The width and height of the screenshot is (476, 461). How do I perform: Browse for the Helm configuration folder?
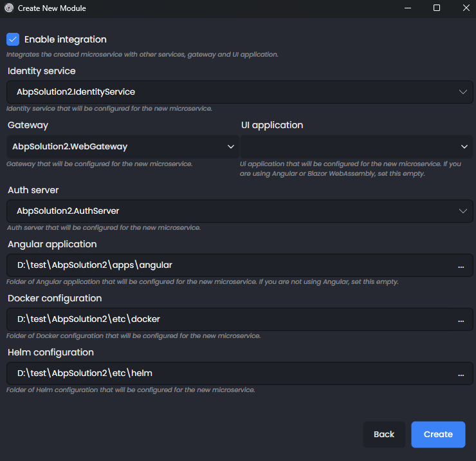(x=461, y=374)
